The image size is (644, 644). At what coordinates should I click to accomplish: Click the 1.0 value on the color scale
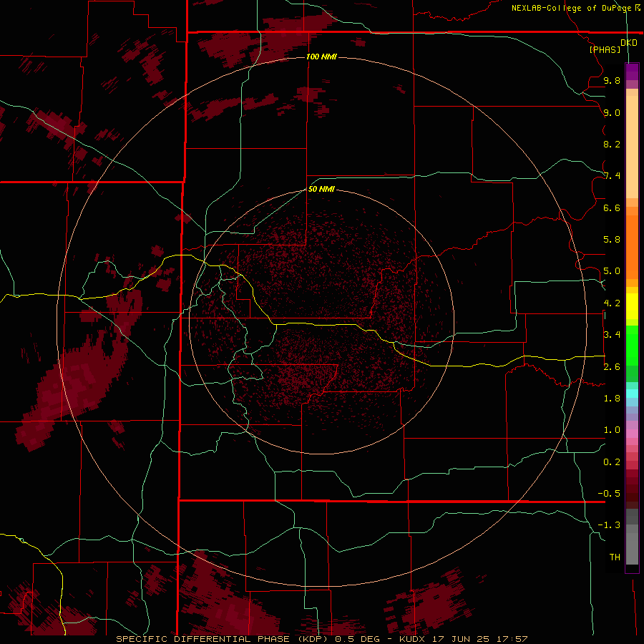[x=612, y=430]
